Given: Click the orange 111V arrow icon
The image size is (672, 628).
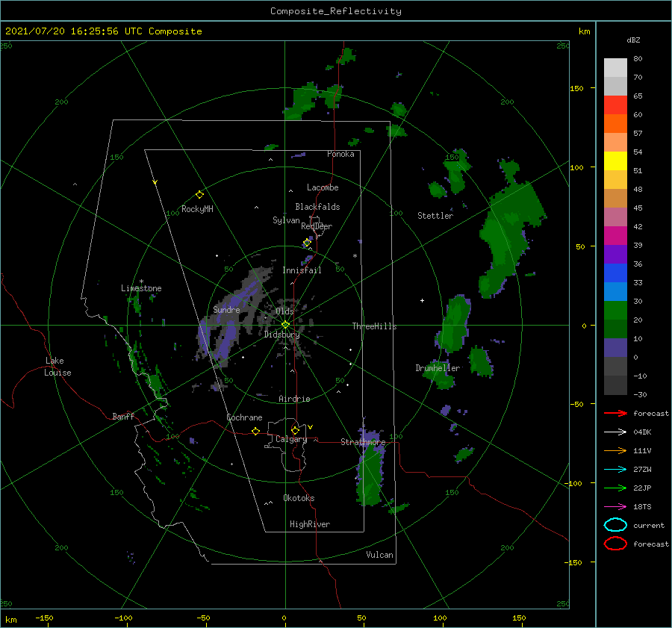Looking at the screenshot, I should pos(615,450).
